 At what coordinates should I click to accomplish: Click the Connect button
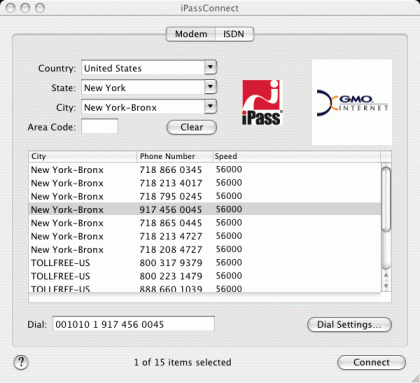(371, 362)
